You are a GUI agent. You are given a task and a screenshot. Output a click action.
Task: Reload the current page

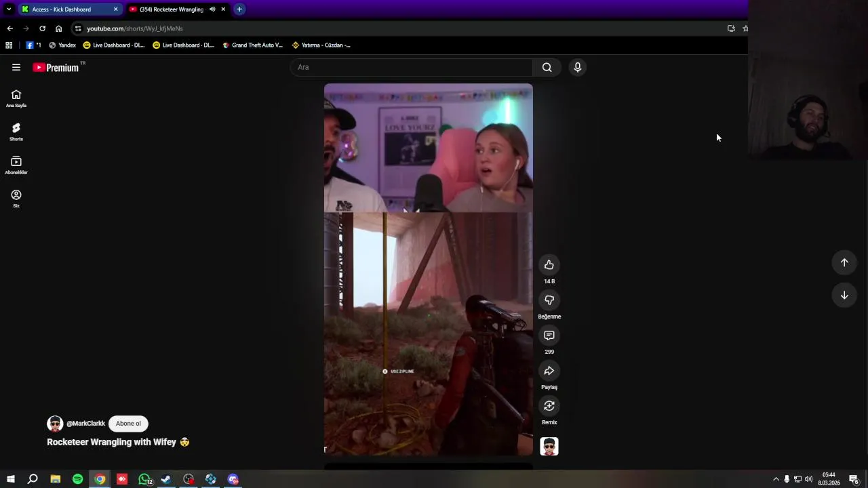42,28
